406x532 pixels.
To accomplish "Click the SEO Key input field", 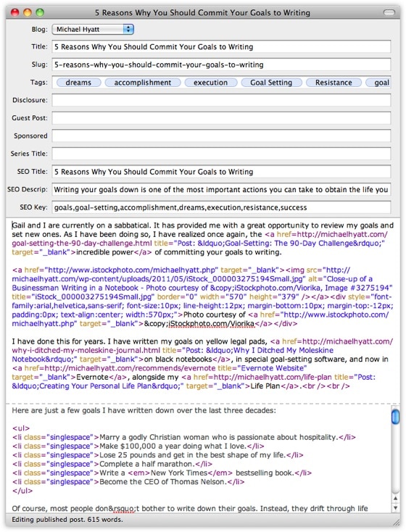I will (221, 207).
